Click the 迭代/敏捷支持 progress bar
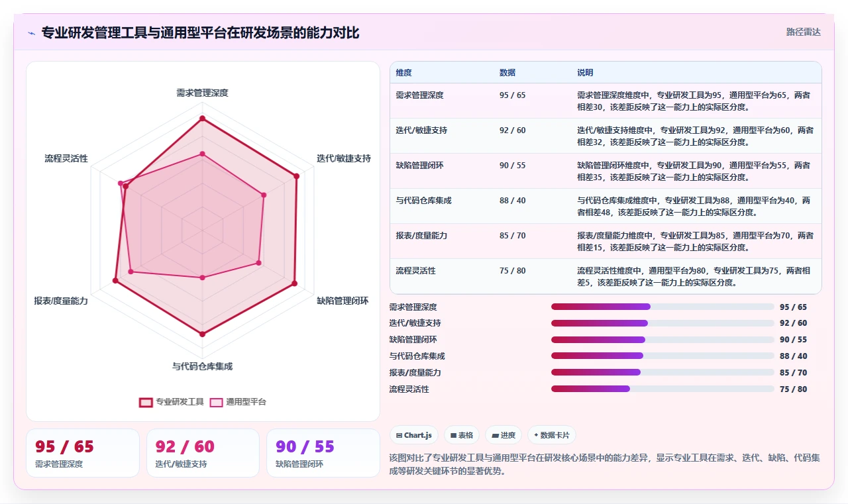This screenshot has width=848, height=504. (662, 323)
